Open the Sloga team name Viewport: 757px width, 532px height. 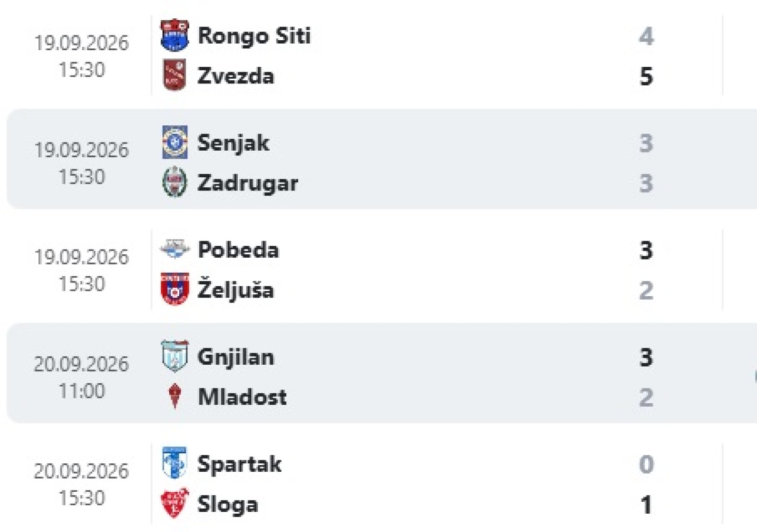228,504
